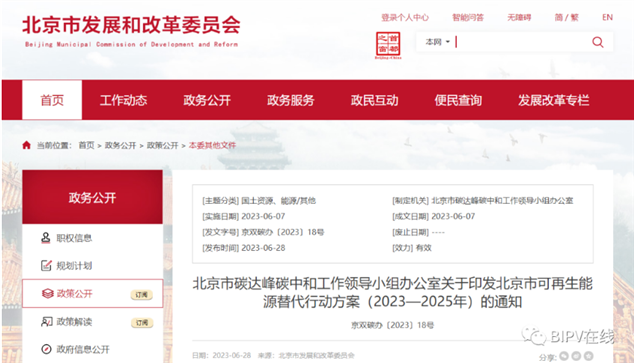Click 发布时间 2023-06-28 text
This screenshot has width=634, height=363.
click(x=243, y=248)
